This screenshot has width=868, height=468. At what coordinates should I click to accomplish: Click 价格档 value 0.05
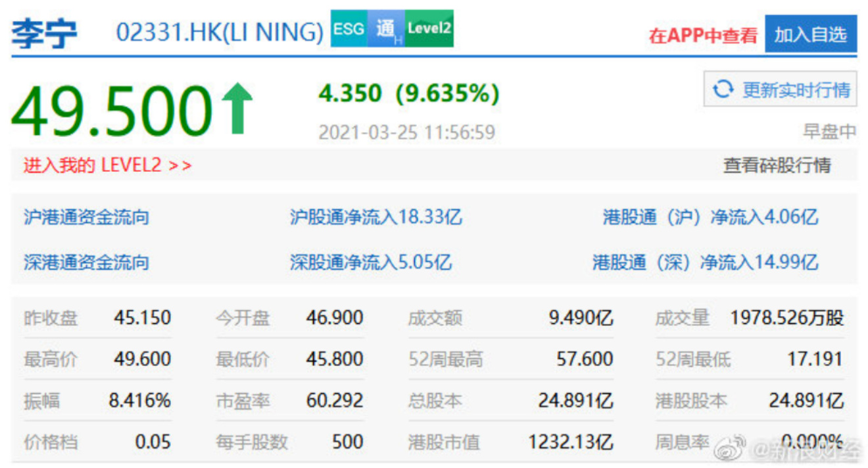153,441
